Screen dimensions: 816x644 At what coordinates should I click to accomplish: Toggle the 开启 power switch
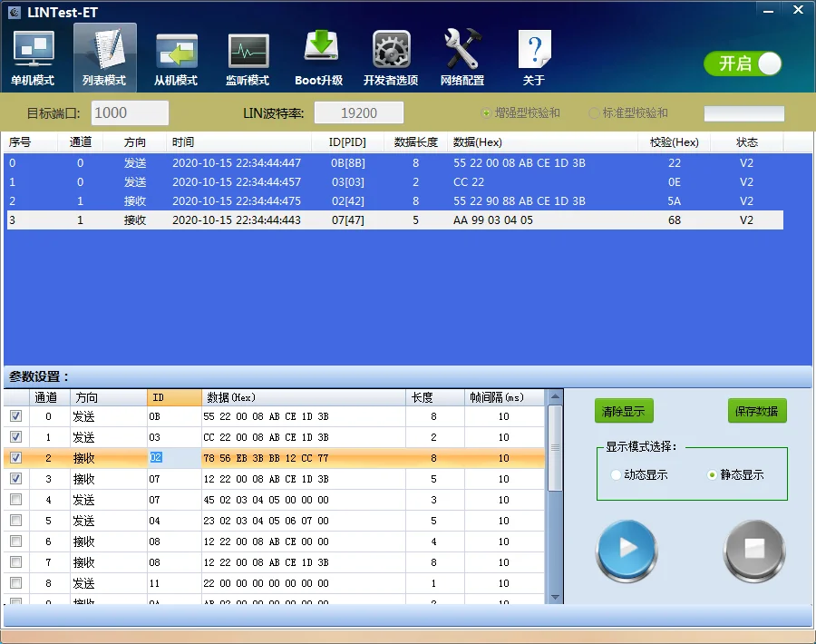pyautogui.click(x=743, y=63)
